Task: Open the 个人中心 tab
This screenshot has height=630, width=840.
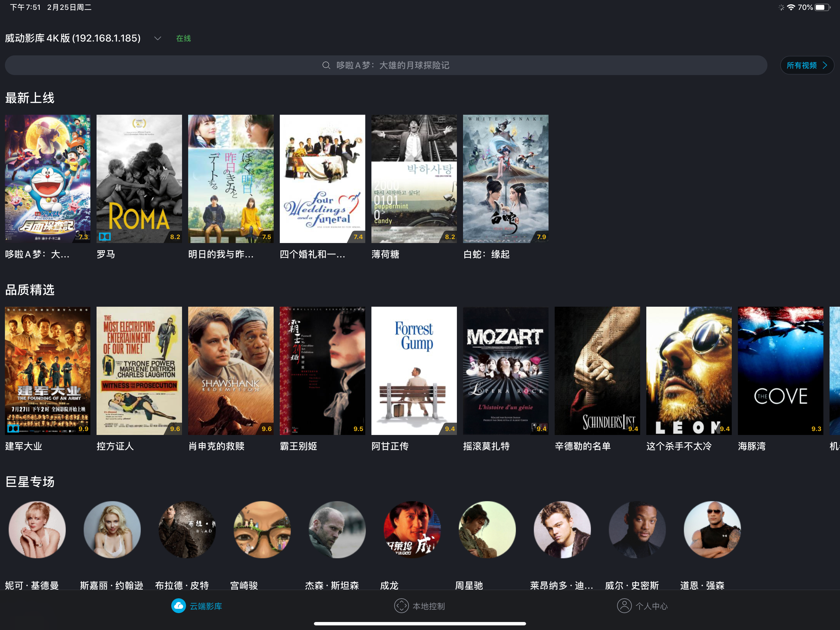Action: [x=643, y=606]
